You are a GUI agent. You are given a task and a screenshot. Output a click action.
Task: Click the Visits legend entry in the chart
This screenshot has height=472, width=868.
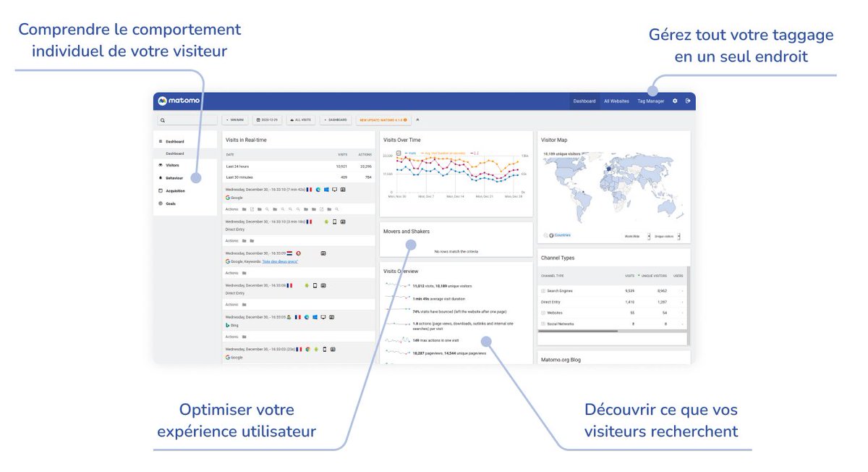point(411,153)
